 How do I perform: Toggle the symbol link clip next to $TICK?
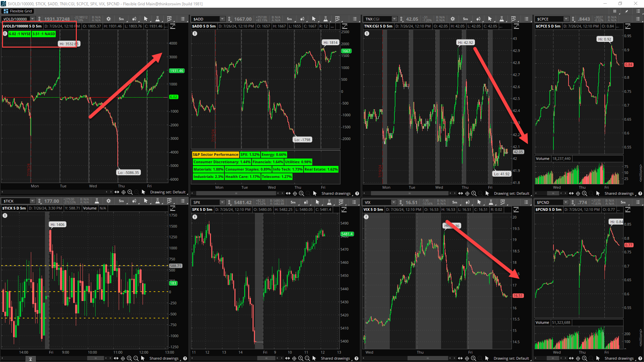coord(40,201)
